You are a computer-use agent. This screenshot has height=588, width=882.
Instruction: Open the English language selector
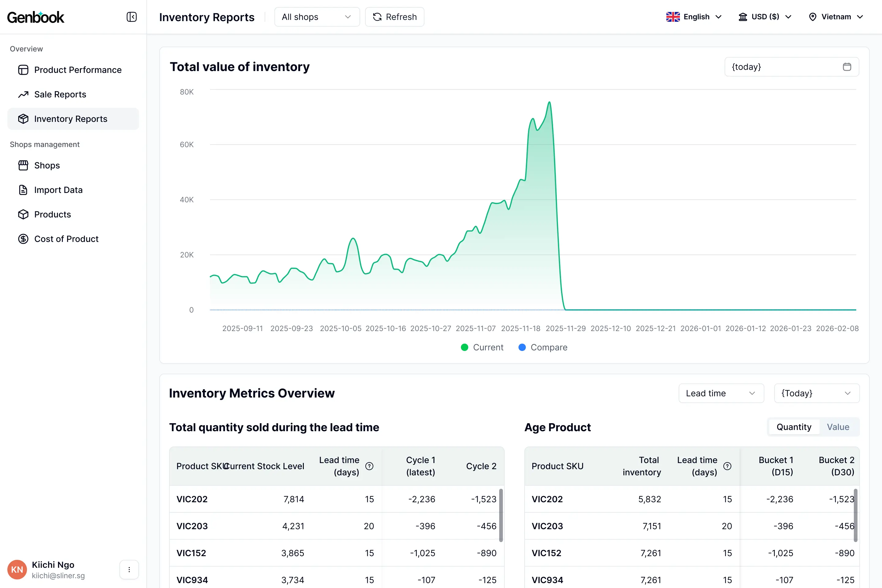pos(694,17)
